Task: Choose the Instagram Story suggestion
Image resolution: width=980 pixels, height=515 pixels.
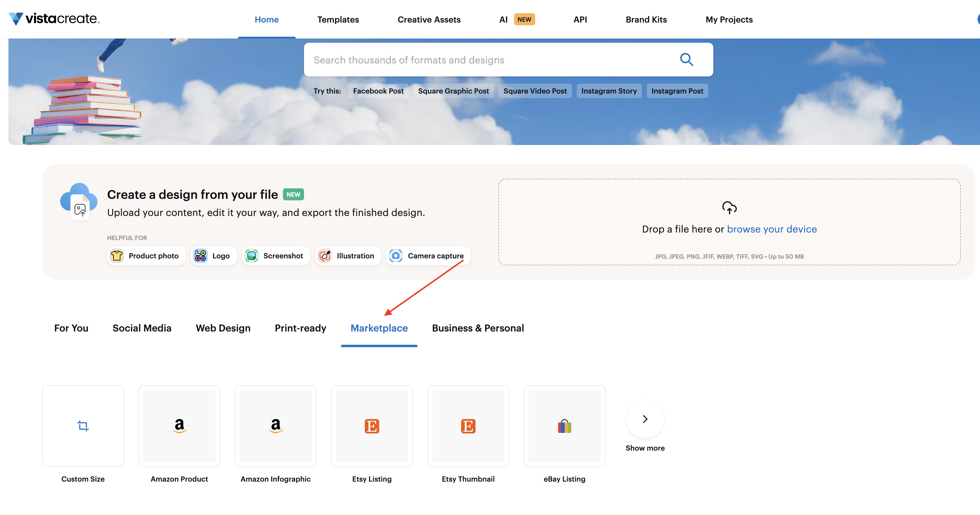Action: [x=609, y=91]
